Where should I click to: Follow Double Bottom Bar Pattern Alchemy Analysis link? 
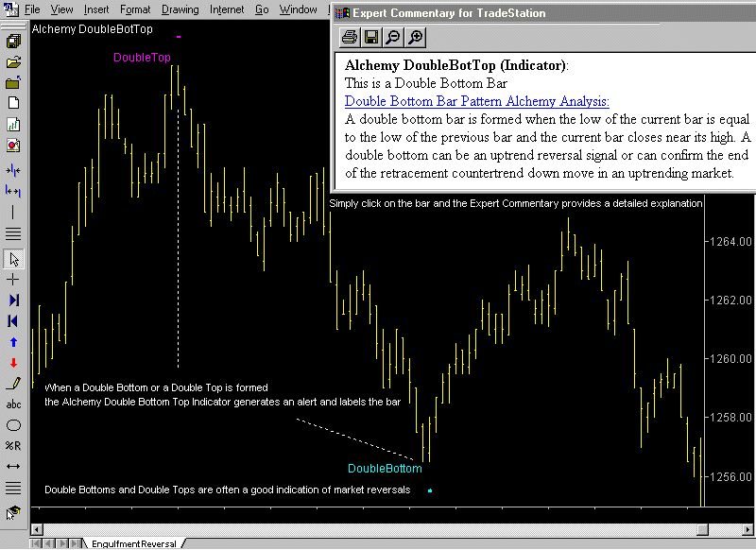pyautogui.click(x=477, y=101)
